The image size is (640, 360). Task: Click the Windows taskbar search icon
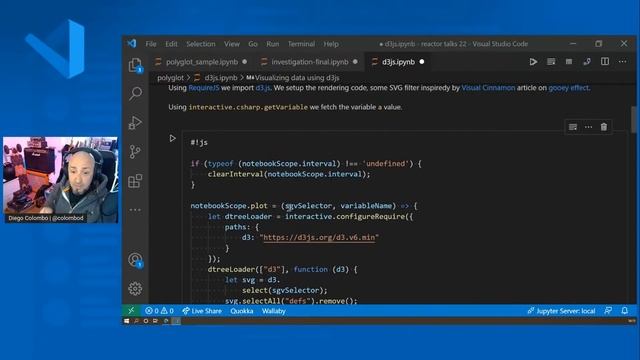pos(136,321)
